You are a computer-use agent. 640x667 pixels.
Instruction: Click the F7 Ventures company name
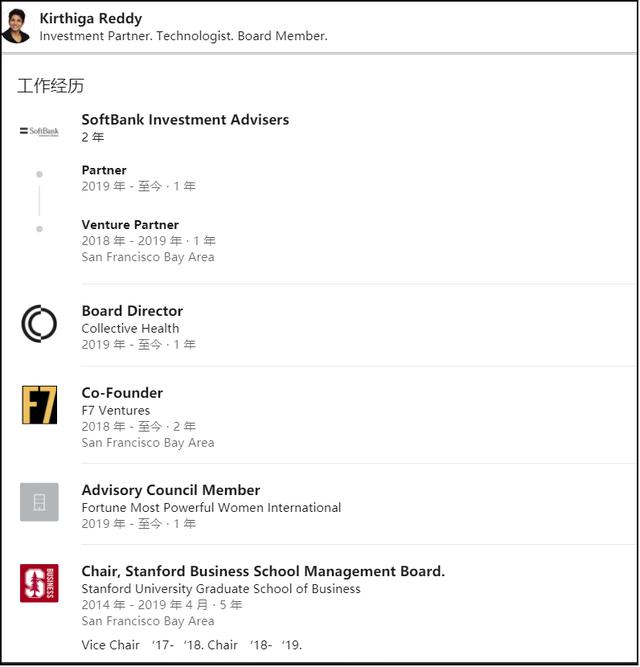[x=116, y=410]
